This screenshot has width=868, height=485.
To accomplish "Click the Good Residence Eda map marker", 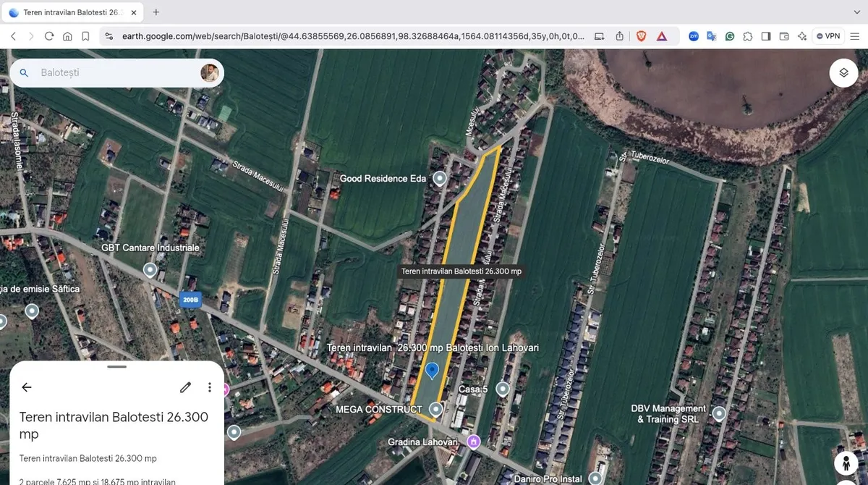I will (x=439, y=178).
